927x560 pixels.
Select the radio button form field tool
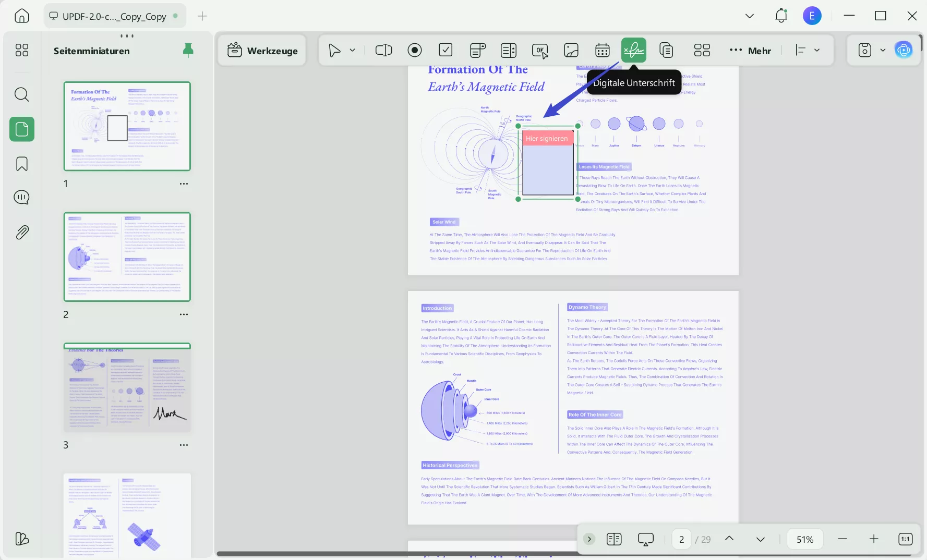415,50
